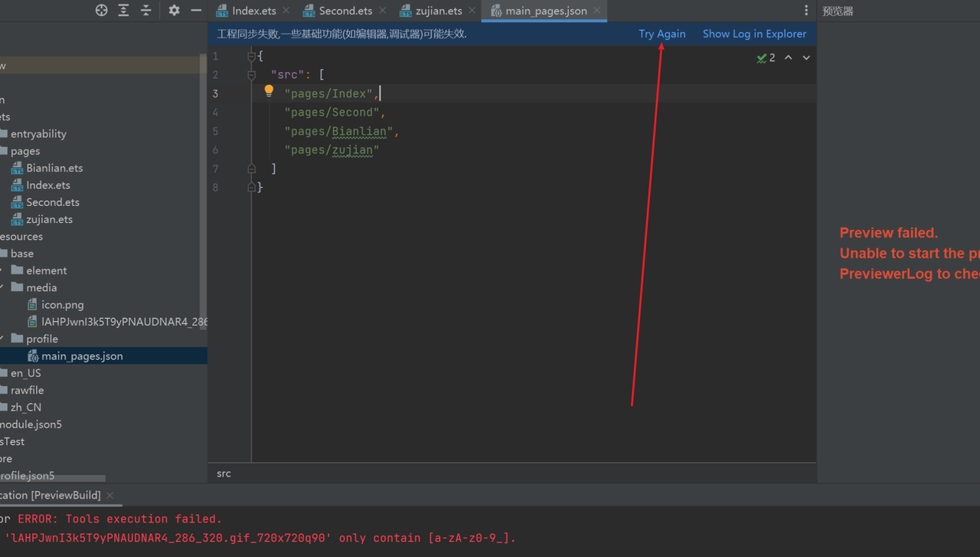The height and width of the screenshot is (557, 980).
Task: Click the 预览器 previewer panel title
Action: click(838, 11)
